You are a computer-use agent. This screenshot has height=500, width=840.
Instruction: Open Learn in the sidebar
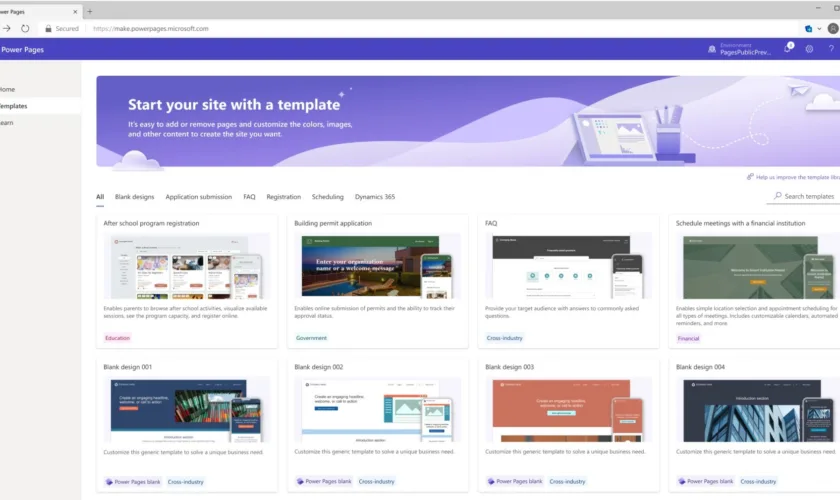38,123
